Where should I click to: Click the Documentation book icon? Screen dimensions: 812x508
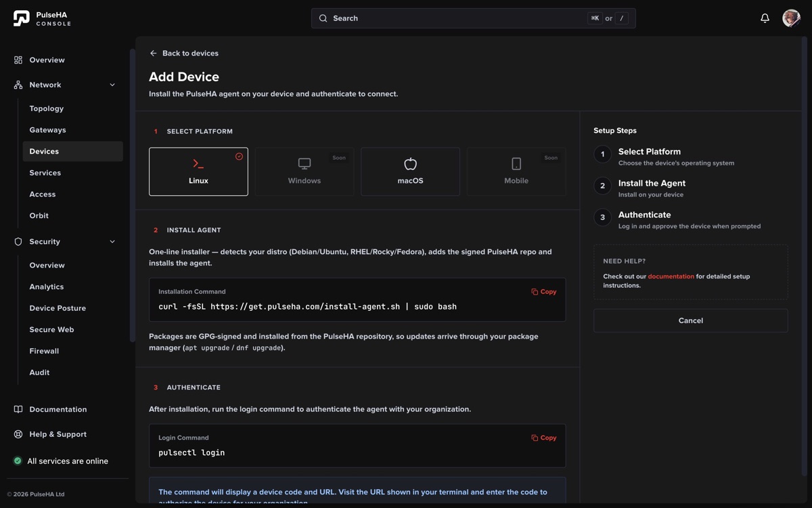coord(18,410)
